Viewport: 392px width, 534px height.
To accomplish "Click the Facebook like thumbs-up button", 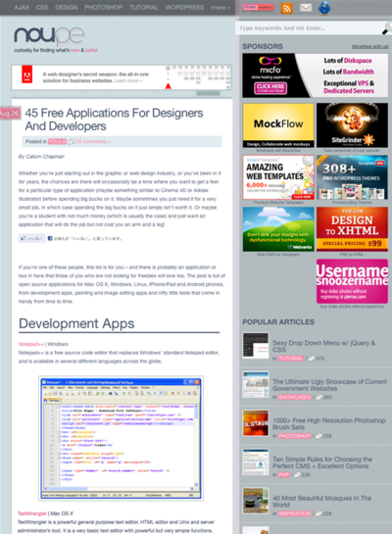I will pos(31,238).
